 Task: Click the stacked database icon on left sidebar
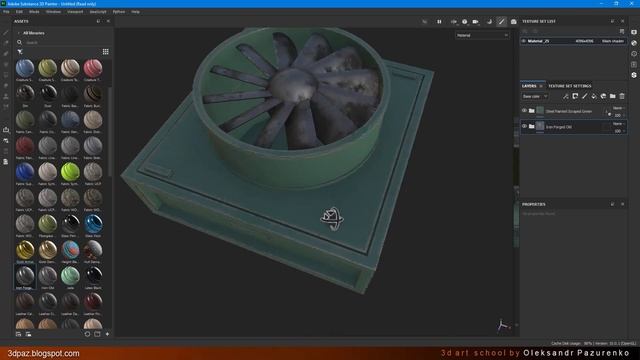click(x=6, y=162)
